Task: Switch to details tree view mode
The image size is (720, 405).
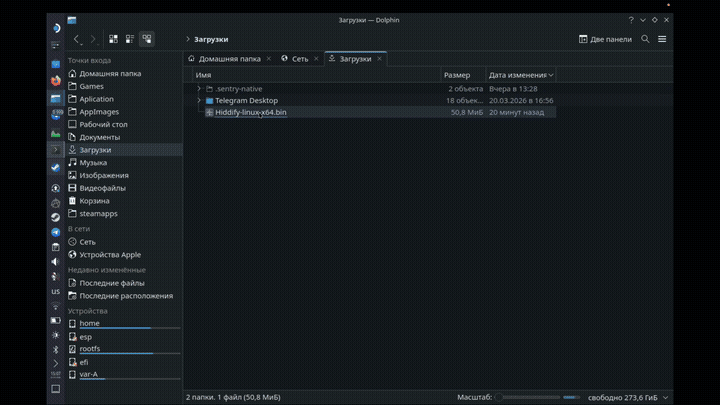Action: 147,39
